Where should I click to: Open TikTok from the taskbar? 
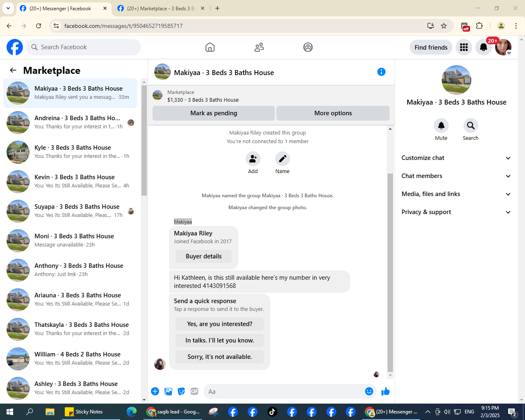point(272,412)
